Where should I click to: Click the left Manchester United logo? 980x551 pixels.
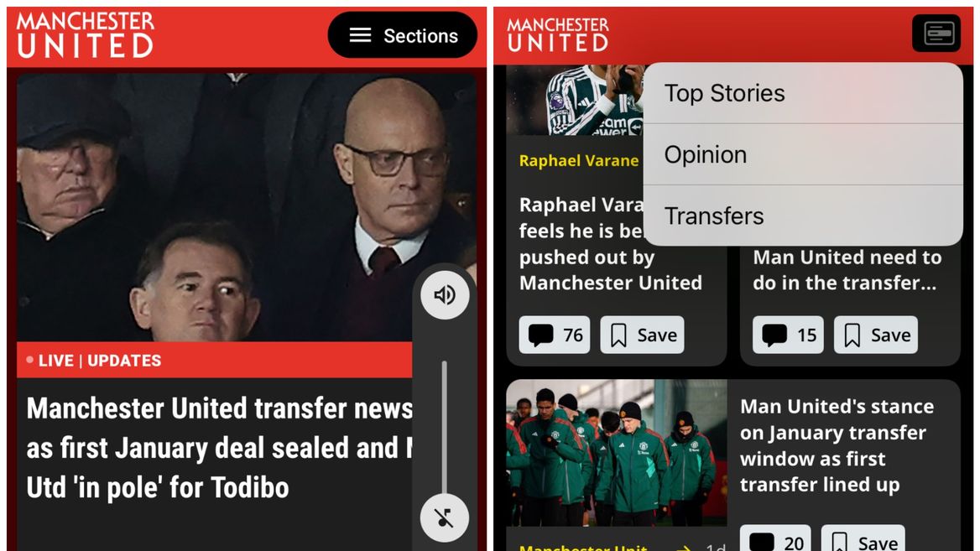point(86,35)
